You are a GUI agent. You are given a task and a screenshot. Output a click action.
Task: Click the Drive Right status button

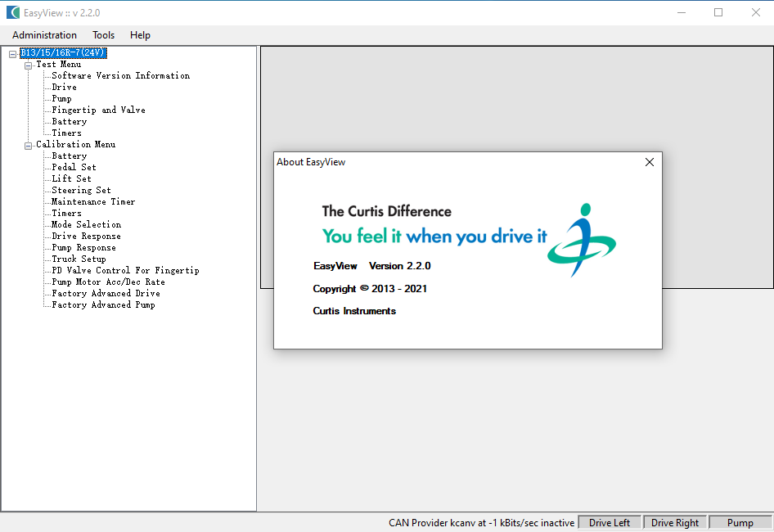pyautogui.click(x=675, y=523)
